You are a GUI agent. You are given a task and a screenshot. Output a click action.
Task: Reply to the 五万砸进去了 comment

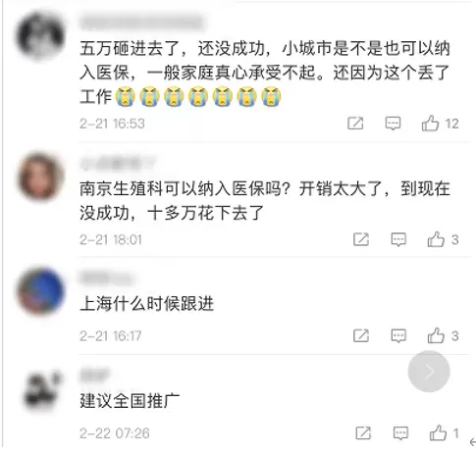[x=393, y=124]
